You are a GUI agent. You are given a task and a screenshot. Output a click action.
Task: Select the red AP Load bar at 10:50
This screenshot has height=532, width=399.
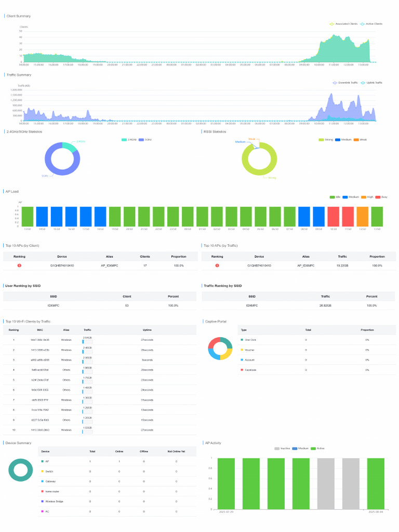pyautogui.click(x=333, y=217)
